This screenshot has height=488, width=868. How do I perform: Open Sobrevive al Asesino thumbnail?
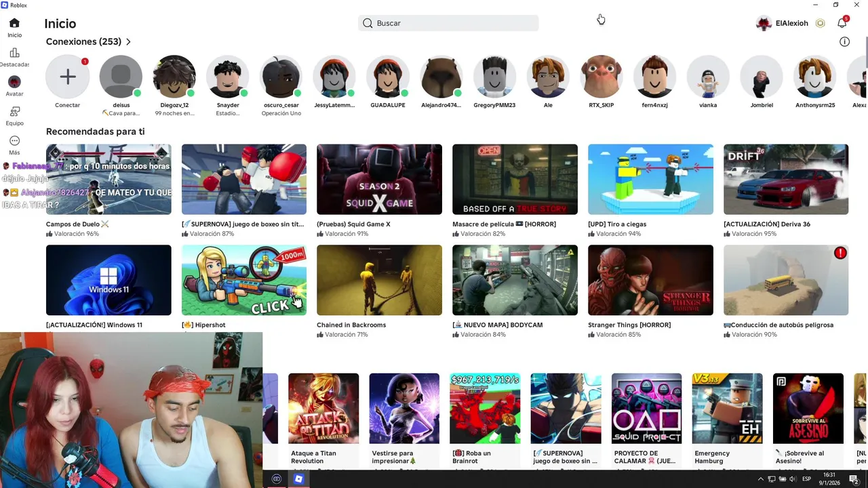click(808, 409)
